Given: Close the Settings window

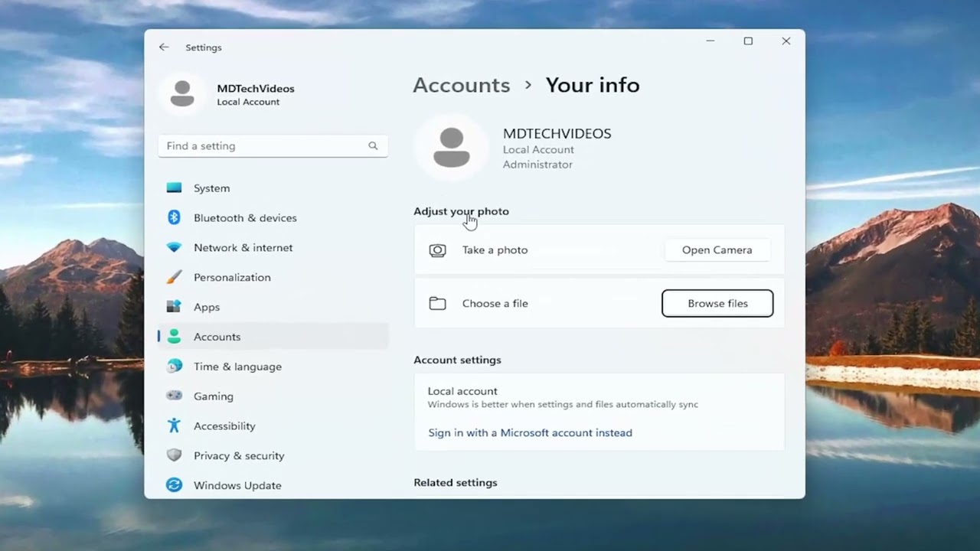Looking at the screenshot, I should click(x=786, y=41).
